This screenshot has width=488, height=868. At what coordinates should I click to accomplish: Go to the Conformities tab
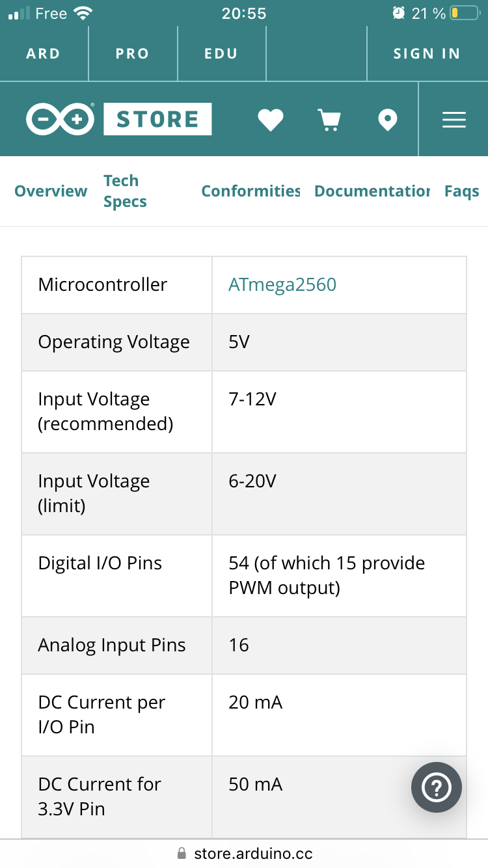(x=251, y=191)
